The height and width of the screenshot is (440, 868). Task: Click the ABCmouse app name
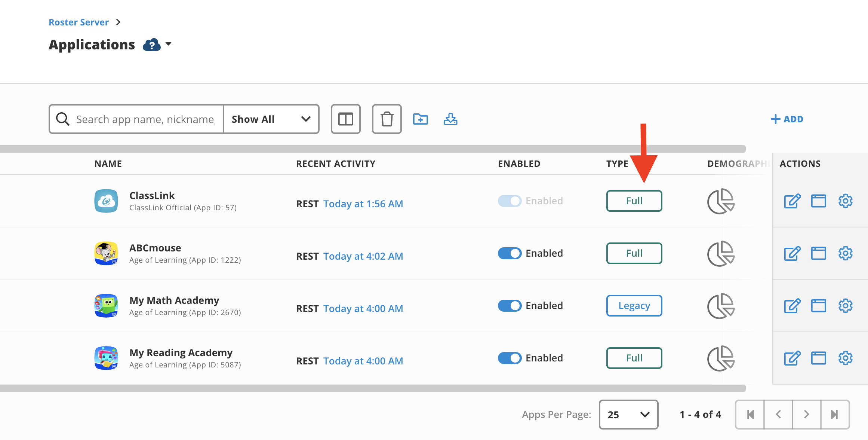point(155,248)
